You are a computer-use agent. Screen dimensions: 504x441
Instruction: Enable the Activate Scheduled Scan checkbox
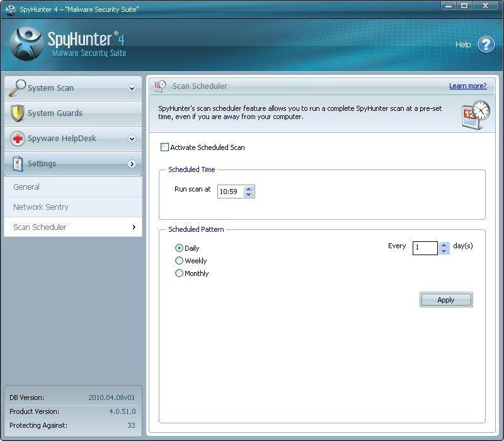coord(164,147)
